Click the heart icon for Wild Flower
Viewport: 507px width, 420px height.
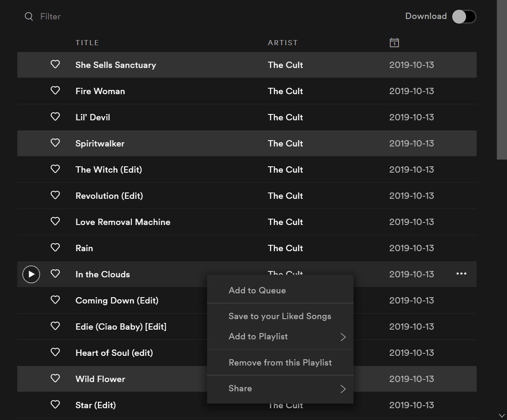pyautogui.click(x=55, y=378)
